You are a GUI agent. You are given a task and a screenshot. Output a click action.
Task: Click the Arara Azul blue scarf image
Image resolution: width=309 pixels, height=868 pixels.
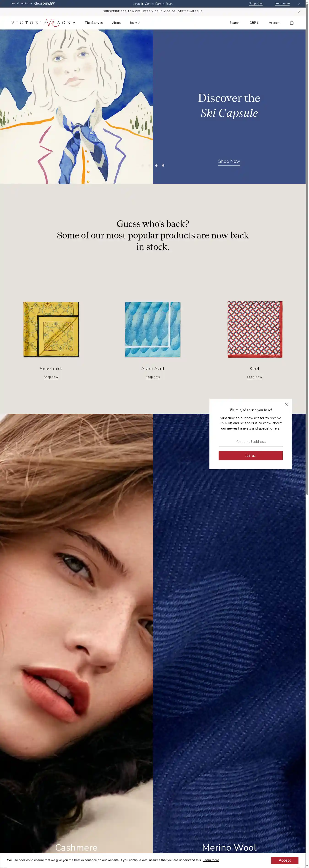[153, 329]
